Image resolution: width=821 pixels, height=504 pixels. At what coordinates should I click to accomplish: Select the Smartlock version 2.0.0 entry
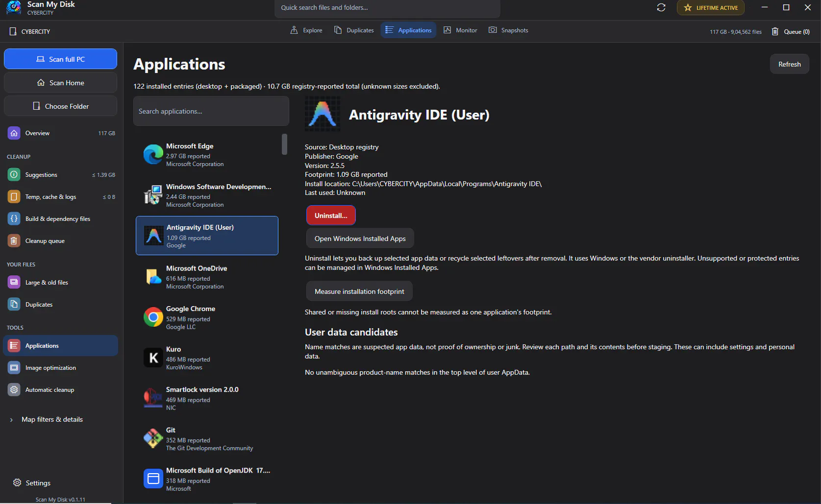[207, 398]
